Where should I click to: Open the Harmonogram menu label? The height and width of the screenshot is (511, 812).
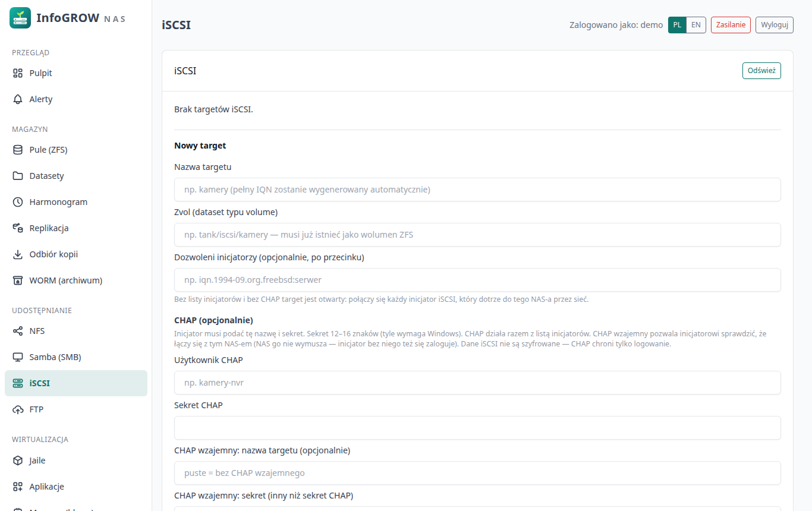[58, 202]
